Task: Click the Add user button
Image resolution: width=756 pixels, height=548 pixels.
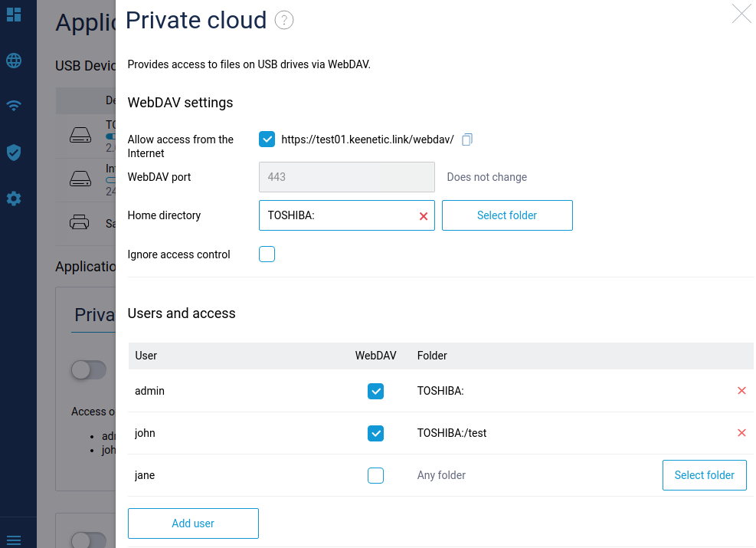Action: pos(193,523)
